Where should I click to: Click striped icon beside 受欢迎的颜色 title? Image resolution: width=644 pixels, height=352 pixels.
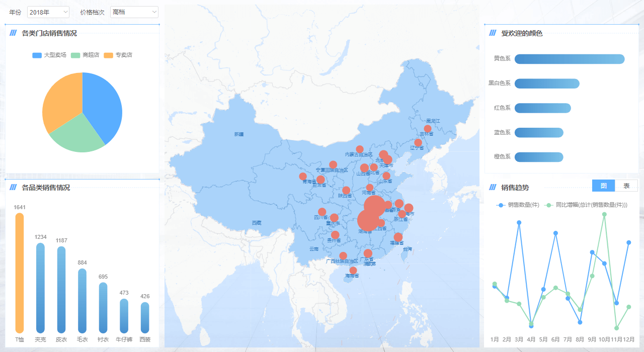(493, 33)
